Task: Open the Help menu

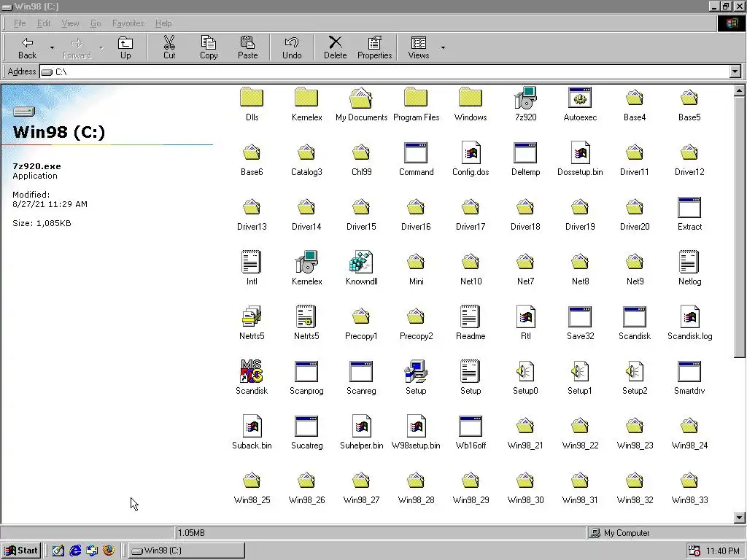Action: tap(163, 23)
